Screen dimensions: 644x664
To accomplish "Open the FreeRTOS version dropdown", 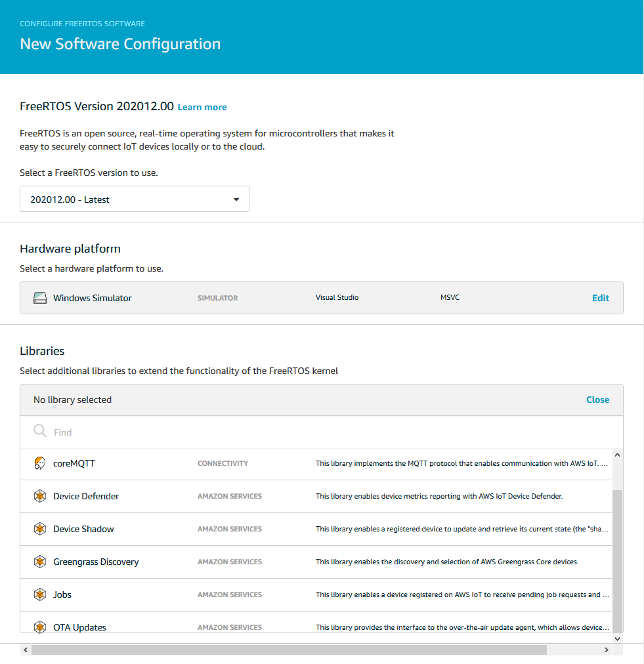I will 135,199.
